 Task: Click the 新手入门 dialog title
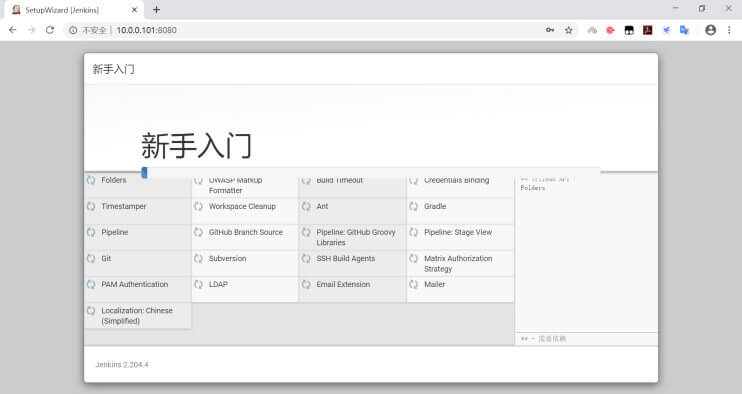(114, 70)
